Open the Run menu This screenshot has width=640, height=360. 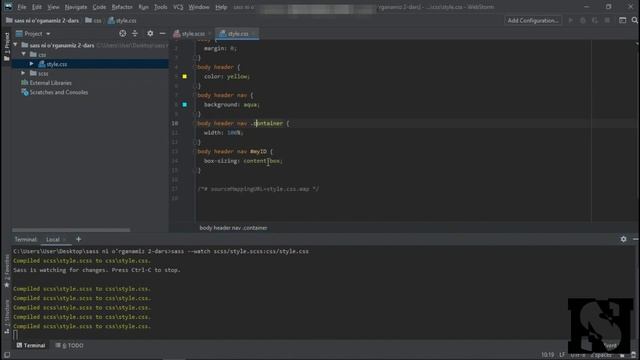[x=143, y=7]
